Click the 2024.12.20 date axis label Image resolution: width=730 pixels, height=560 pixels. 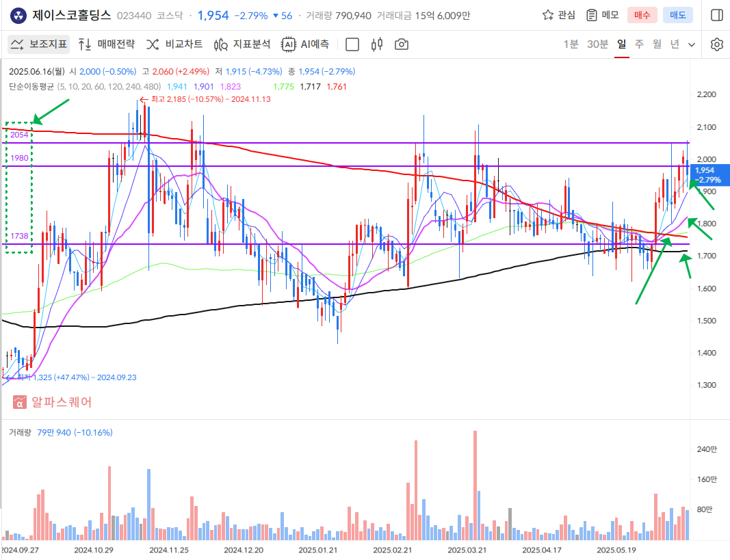pos(244,550)
